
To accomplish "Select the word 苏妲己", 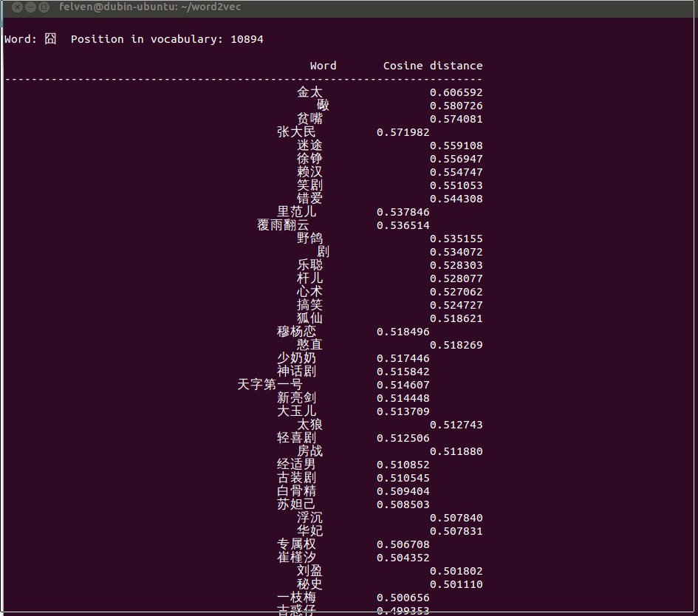I will 296,504.
